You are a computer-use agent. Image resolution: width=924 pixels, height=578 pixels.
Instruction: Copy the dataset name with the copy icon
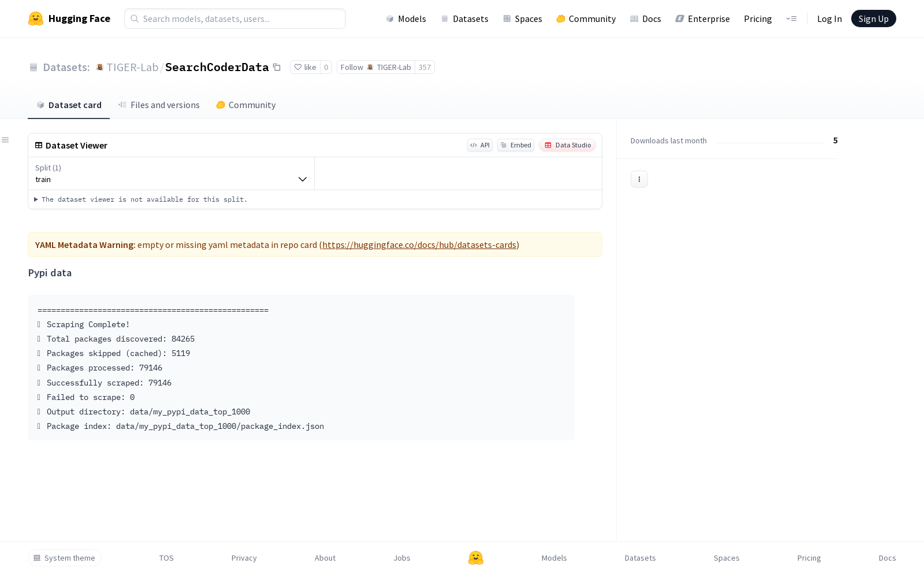coord(277,67)
